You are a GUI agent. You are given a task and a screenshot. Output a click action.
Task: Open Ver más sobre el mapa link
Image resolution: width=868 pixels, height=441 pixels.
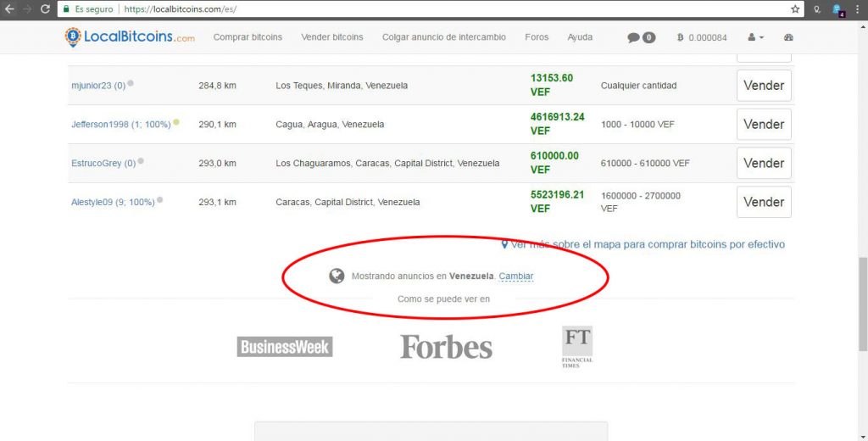pyautogui.click(x=648, y=244)
